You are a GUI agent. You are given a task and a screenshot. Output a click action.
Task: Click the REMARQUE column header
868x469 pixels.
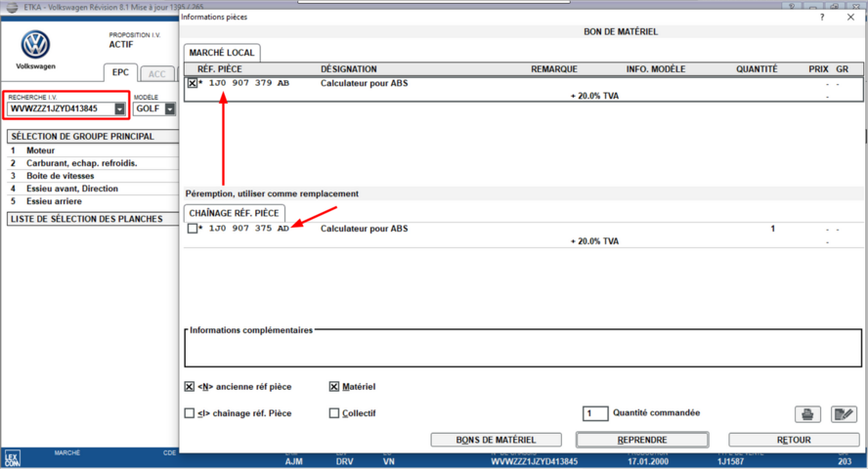tap(554, 69)
